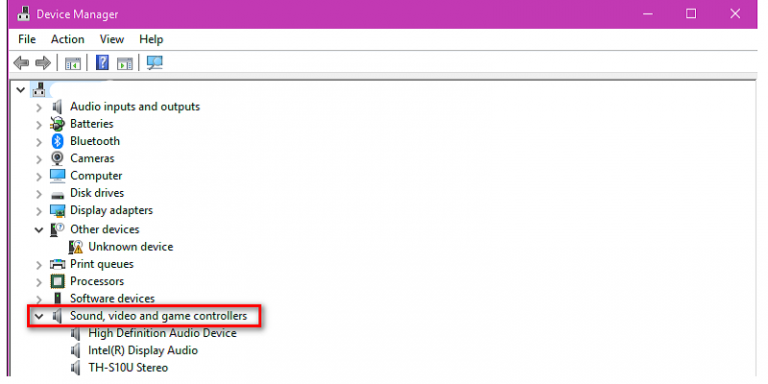
Task: Minimize the Device Manager window
Action: (648, 14)
